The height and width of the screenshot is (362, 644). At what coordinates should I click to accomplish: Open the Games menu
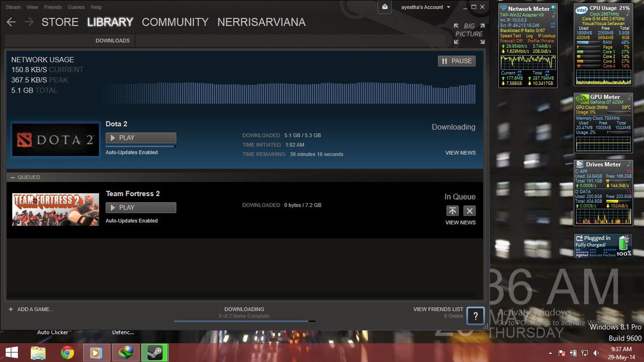tap(76, 7)
